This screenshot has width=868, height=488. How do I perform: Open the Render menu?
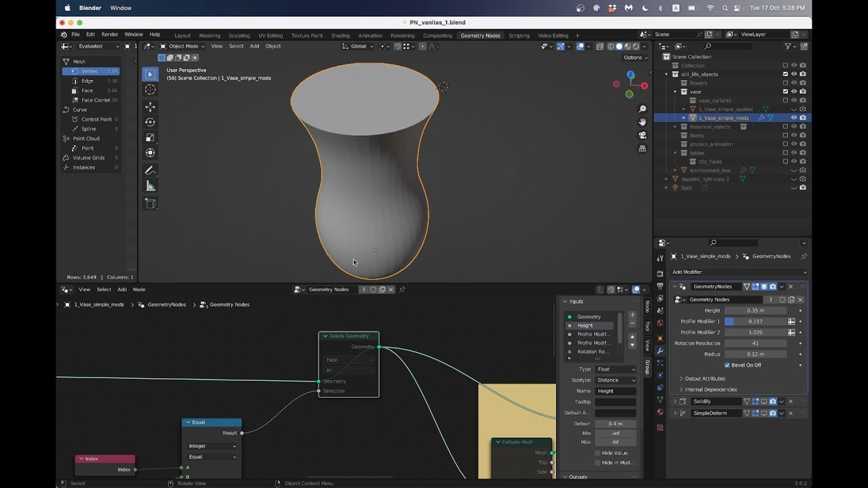110,35
